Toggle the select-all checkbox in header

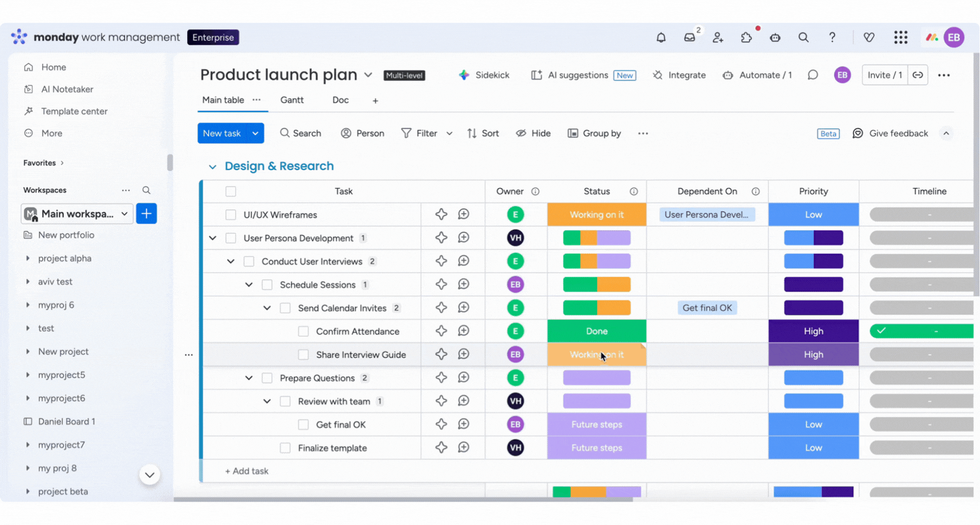(231, 192)
